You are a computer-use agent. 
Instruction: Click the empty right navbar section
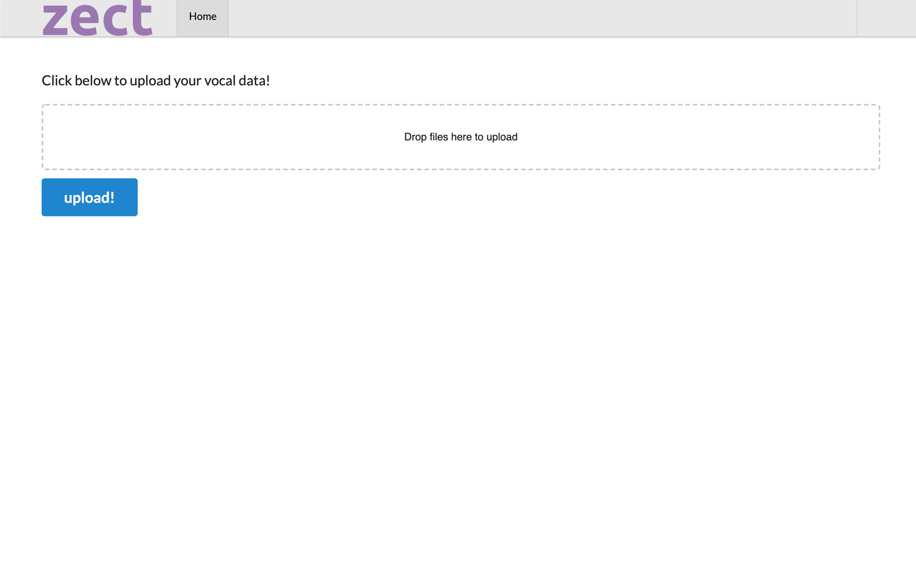(x=886, y=18)
